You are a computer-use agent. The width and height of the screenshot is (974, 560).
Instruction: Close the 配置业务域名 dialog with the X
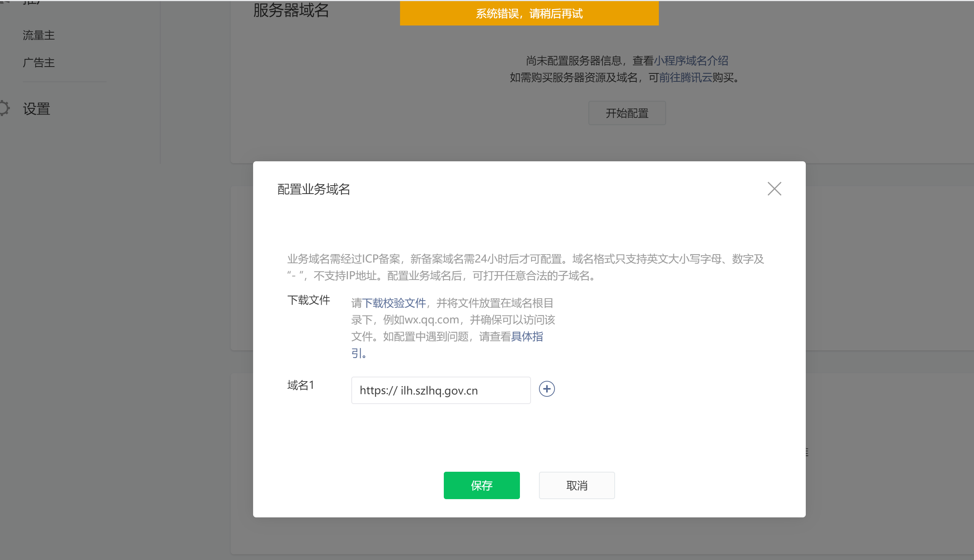[x=774, y=189]
